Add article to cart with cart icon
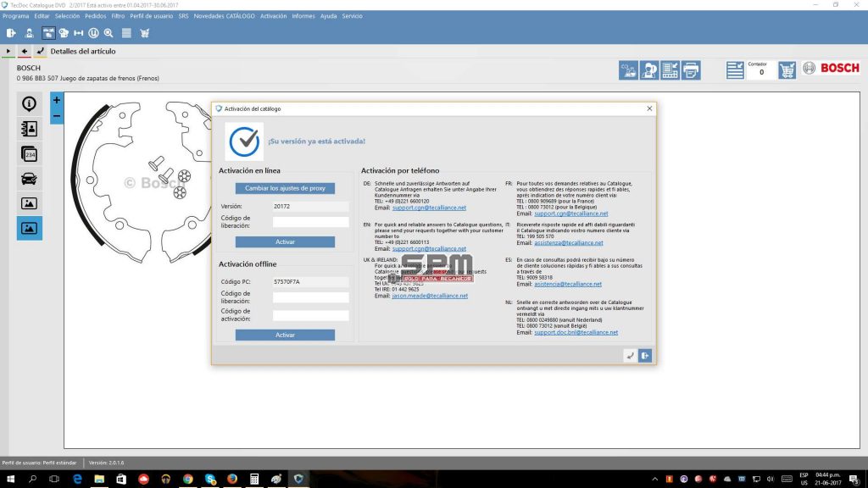 [x=787, y=70]
